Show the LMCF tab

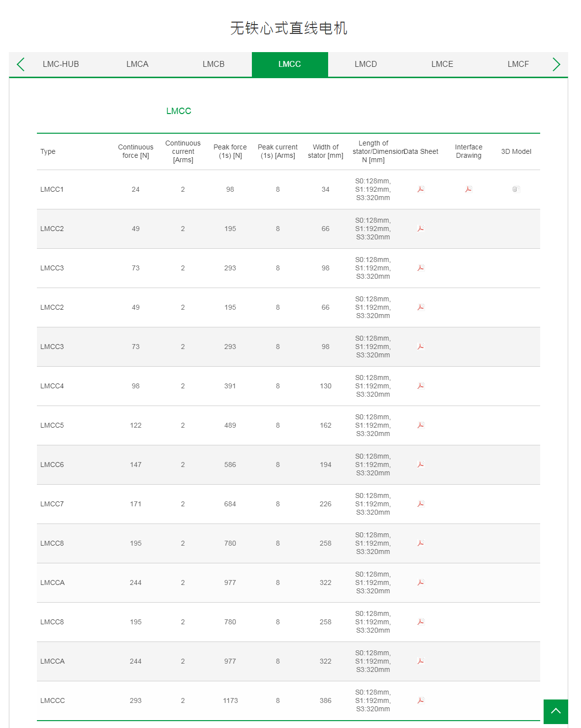click(518, 64)
